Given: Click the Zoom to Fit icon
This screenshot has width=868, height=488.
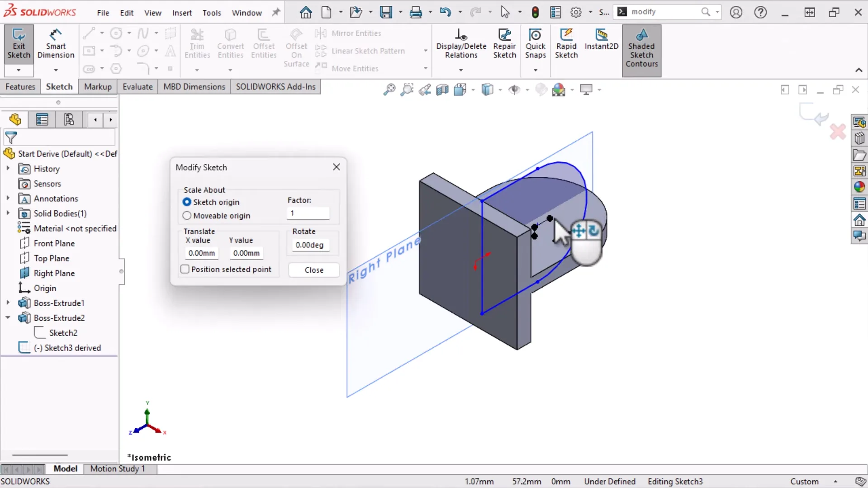Looking at the screenshot, I should [x=389, y=90].
